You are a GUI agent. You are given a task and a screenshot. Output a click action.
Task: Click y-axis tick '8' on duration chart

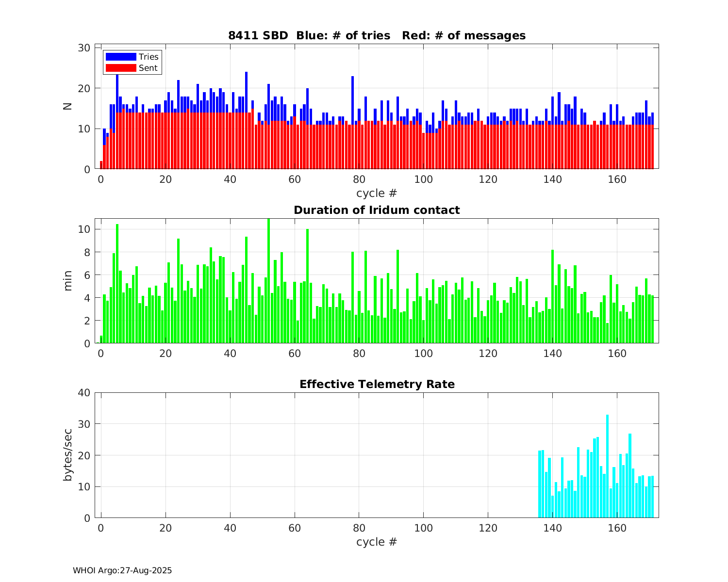87,252
